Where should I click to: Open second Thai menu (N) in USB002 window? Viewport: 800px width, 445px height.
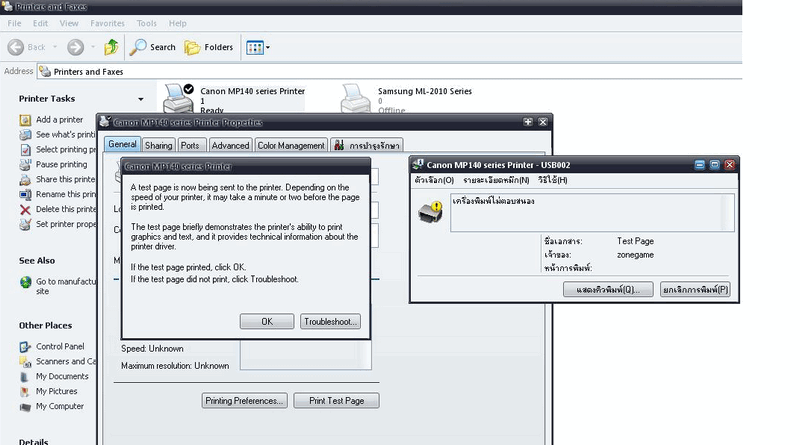(496, 180)
